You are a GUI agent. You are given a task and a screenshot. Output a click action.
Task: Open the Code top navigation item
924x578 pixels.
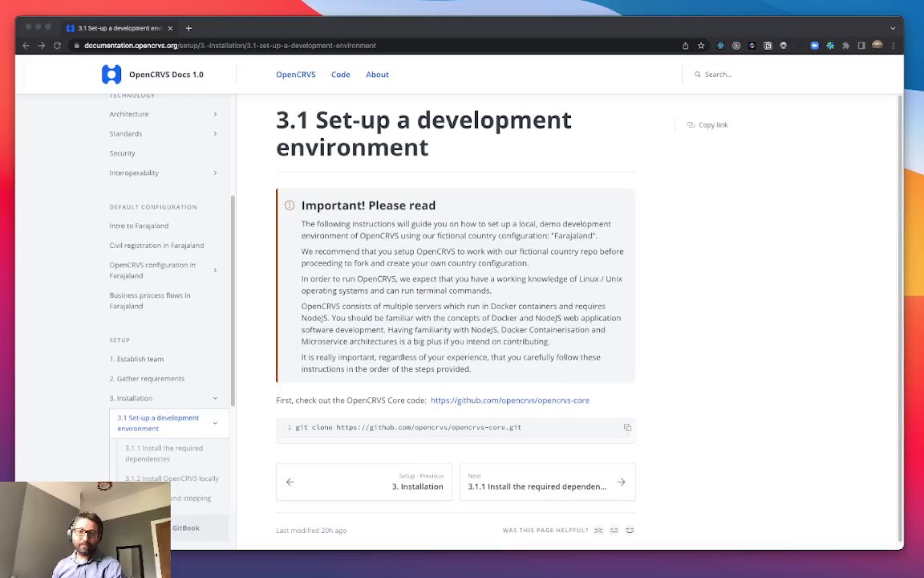pyautogui.click(x=341, y=75)
